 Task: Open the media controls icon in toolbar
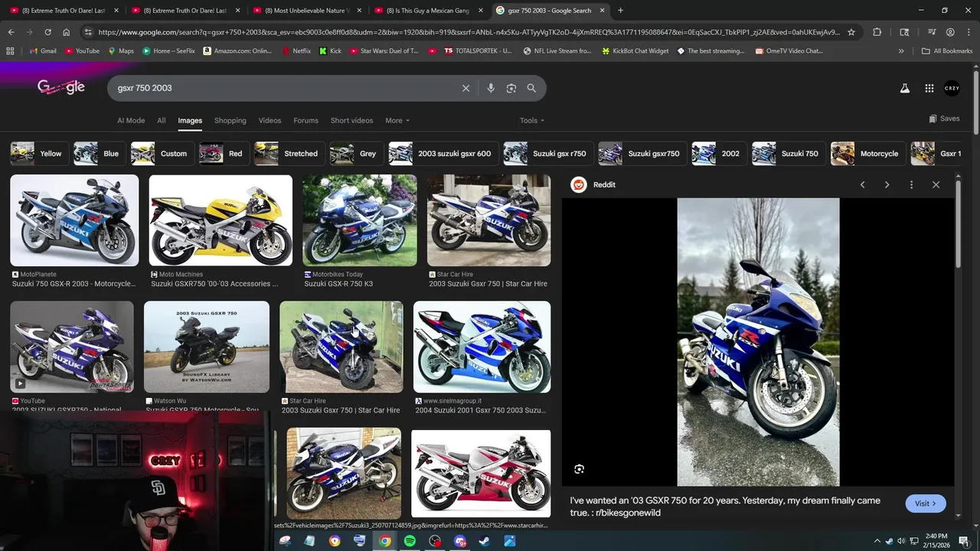tap(932, 32)
